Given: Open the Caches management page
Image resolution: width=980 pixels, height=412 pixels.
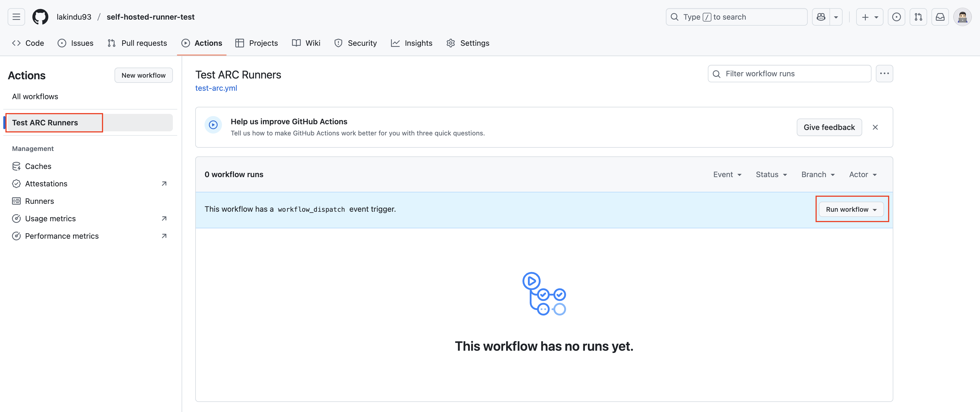Looking at the screenshot, I should [38, 166].
